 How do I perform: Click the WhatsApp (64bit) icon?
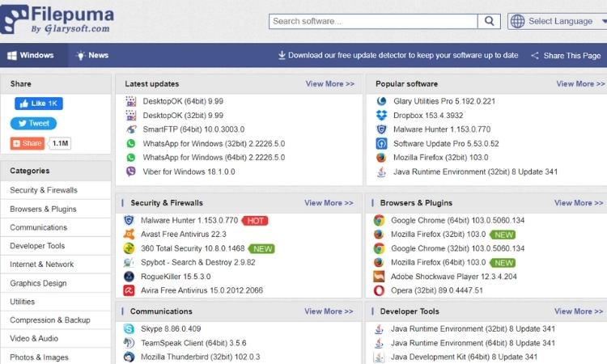pyautogui.click(x=131, y=158)
